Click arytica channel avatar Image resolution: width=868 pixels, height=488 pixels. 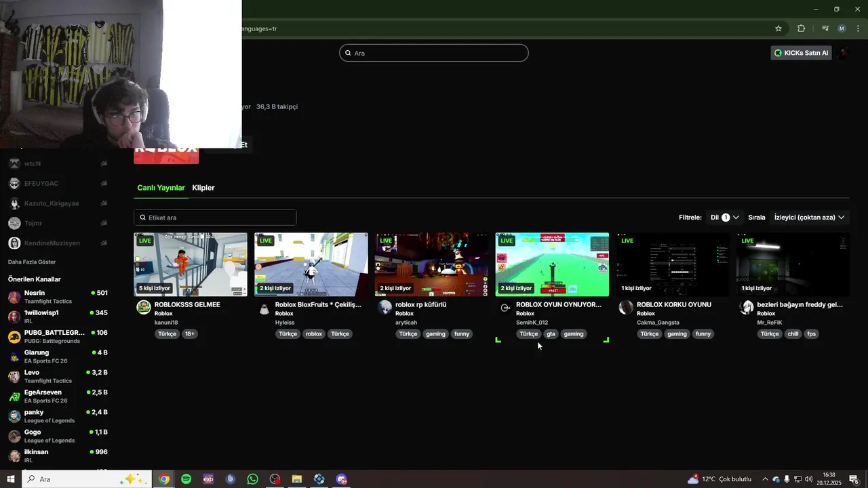coord(385,308)
